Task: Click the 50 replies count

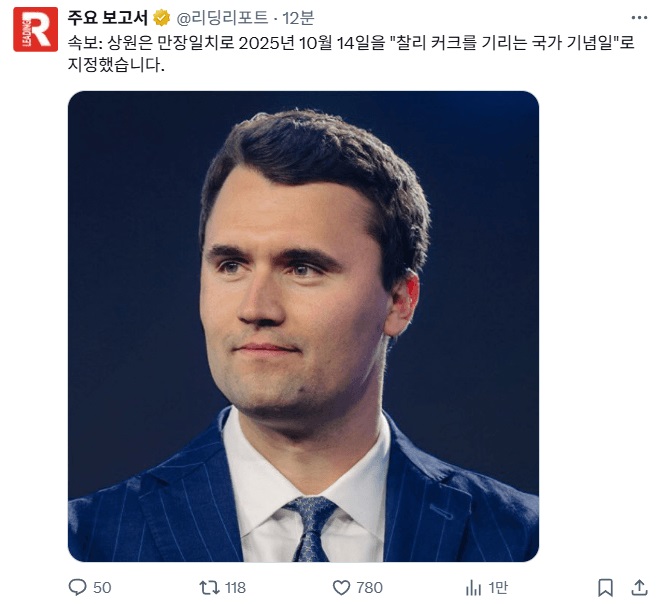Action: [x=102, y=587]
